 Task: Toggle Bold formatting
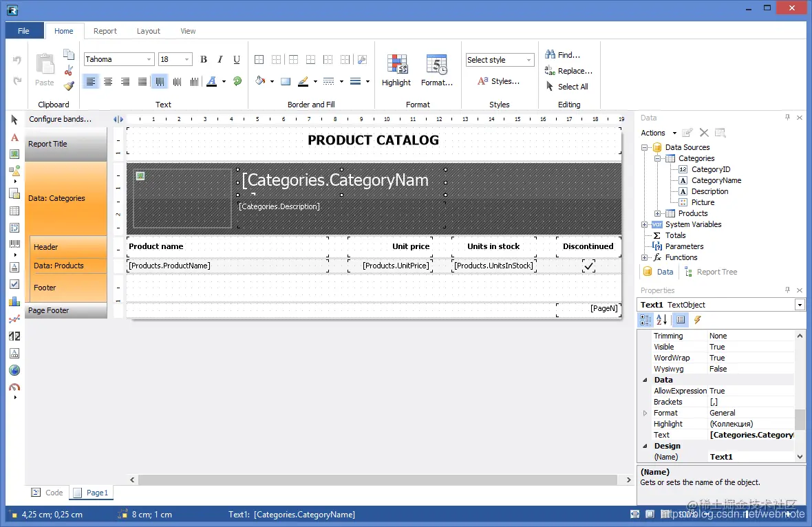204,60
